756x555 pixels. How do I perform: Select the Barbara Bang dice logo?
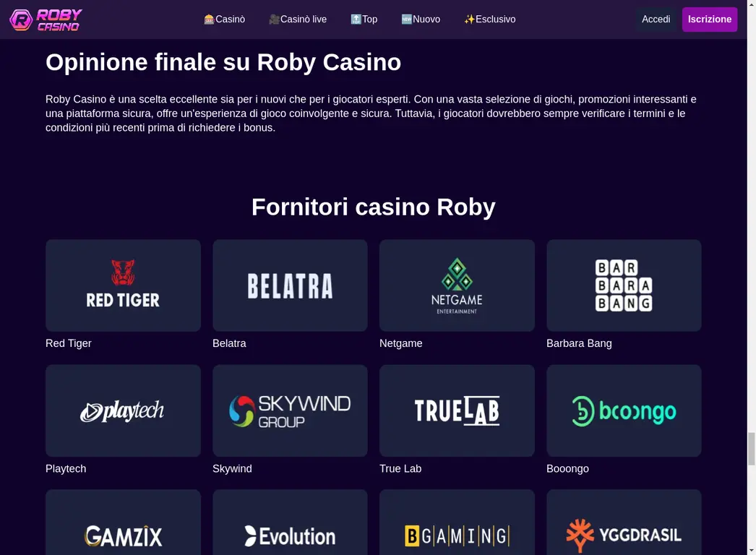coord(624,285)
